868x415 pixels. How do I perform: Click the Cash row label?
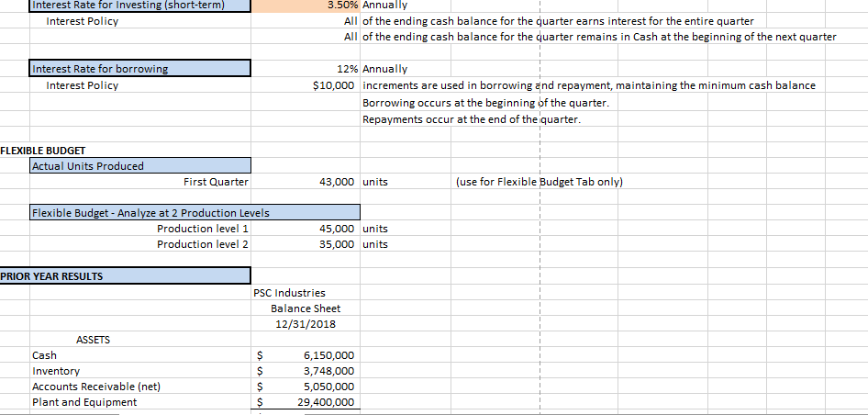[x=45, y=355]
